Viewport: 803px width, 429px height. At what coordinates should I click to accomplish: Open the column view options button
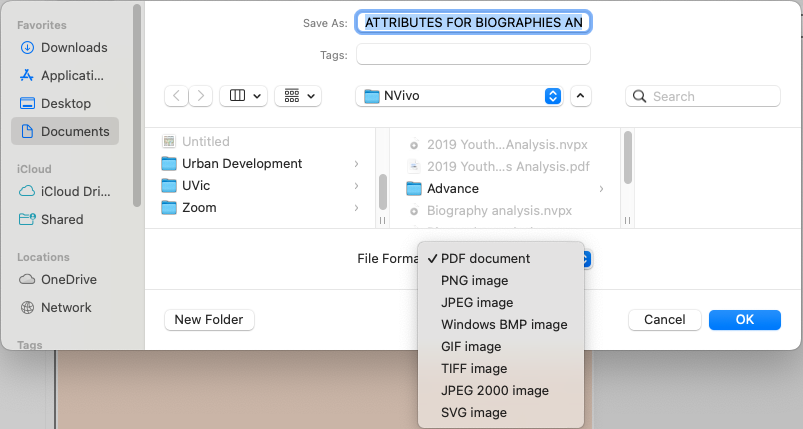click(243, 96)
